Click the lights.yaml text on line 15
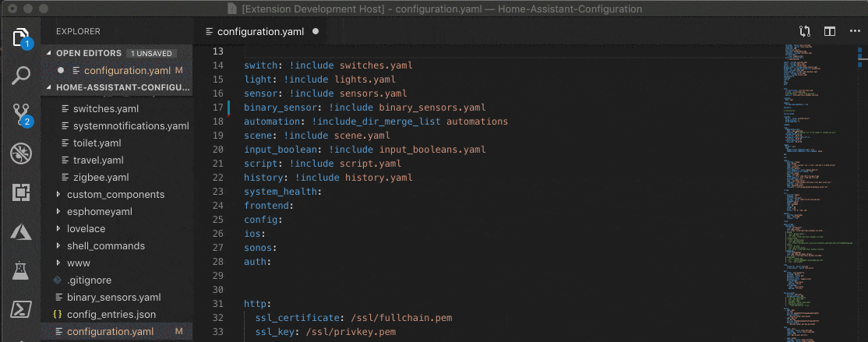The height and width of the screenshot is (342, 868). point(365,79)
